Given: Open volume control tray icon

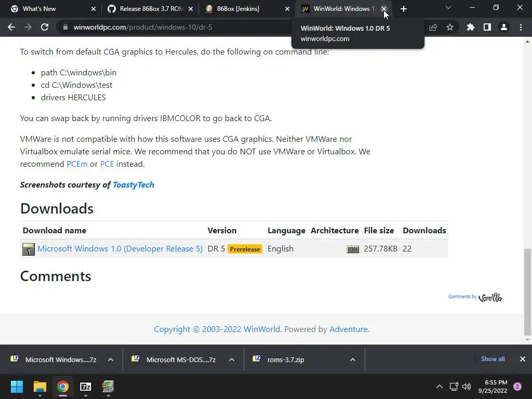Looking at the screenshot, I should pos(467,387).
